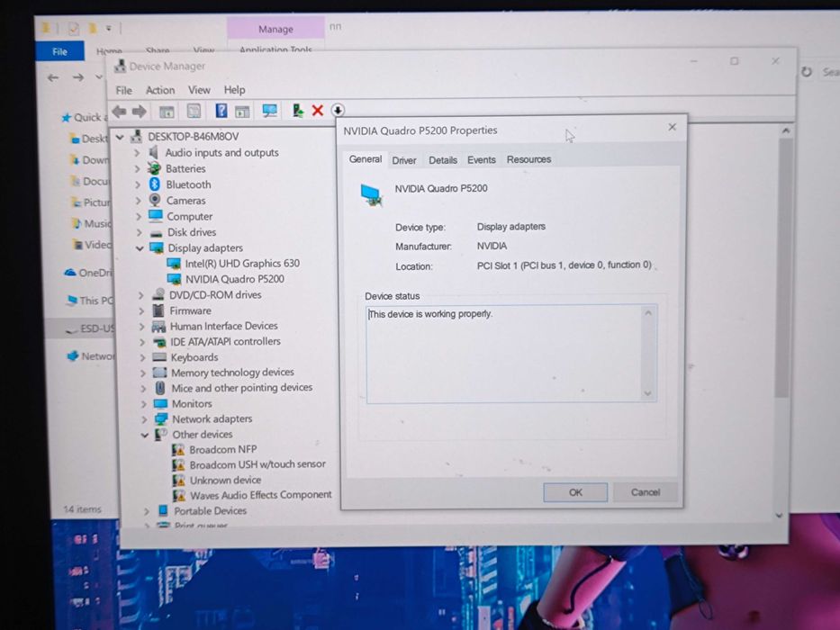Select Waves Audio Effects Component device
840x630 pixels.
pyautogui.click(x=261, y=495)
